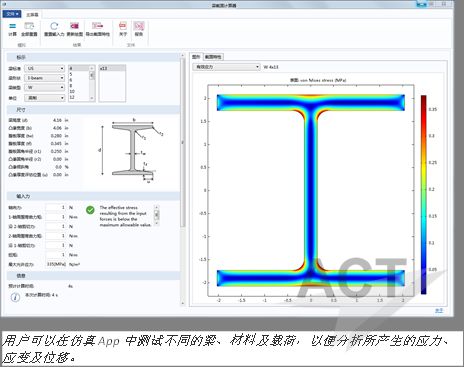
Task: Click the green checkmark status icon
Action: click(90, 210)
